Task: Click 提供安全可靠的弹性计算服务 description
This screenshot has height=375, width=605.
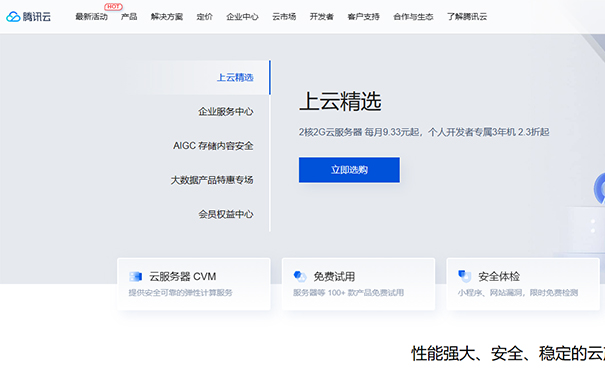Action: [181, 293]
